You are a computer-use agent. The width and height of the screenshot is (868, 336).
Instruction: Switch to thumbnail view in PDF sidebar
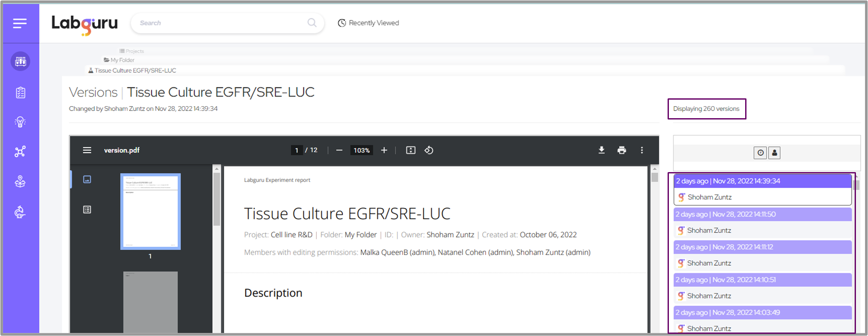point(87,179)
